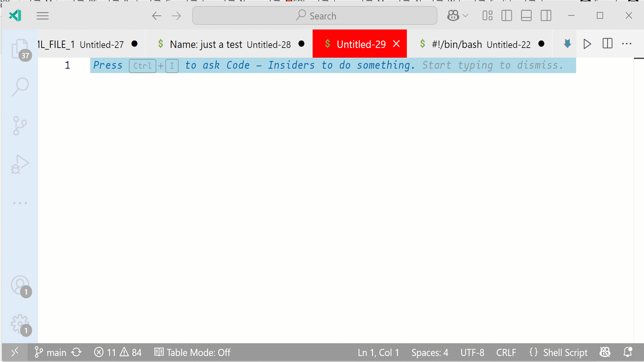Click the Search command center field
Image resolution: width=644 pixels, height=362 pixels.
[315, 16]
